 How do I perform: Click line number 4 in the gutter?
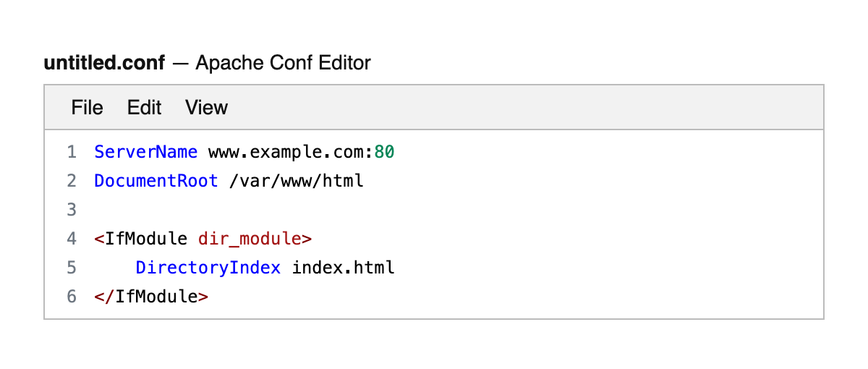click(x=71, y=239)
